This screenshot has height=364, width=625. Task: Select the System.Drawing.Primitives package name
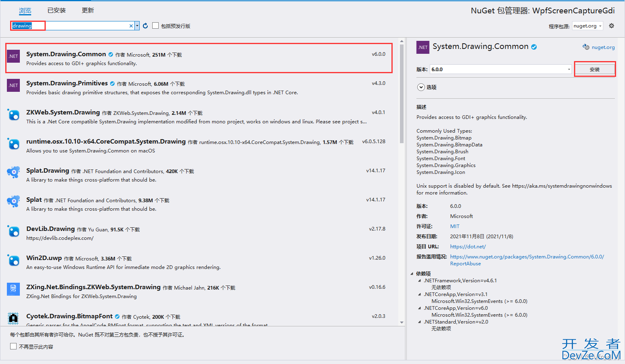click(x=67, y=83)
